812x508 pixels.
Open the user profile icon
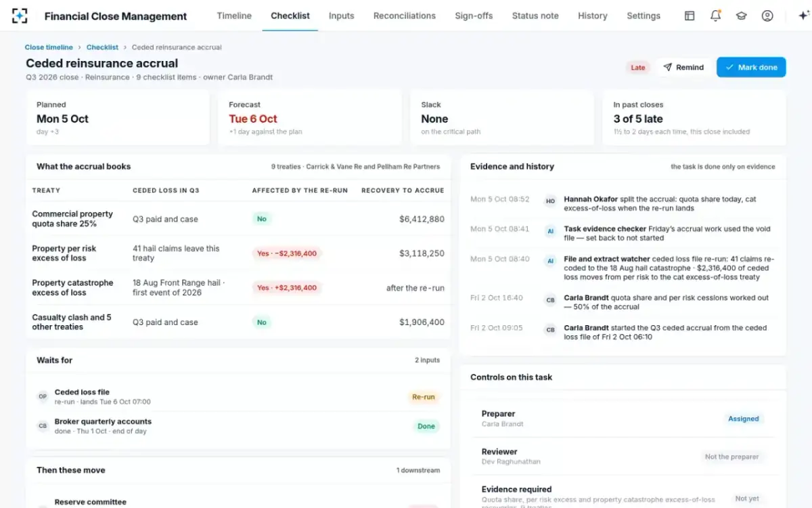click(767, 16)
